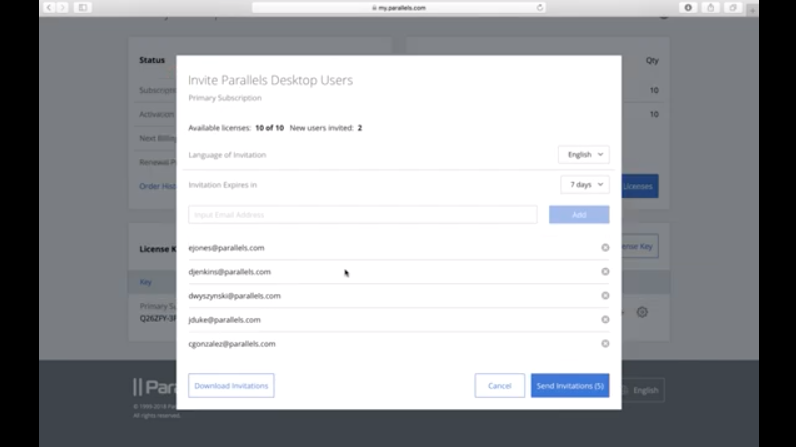This screenshot has height=447, width=796.
Task: Reload the my.parallels.com page
Action: pyautogui.click(x=540, y=8)
